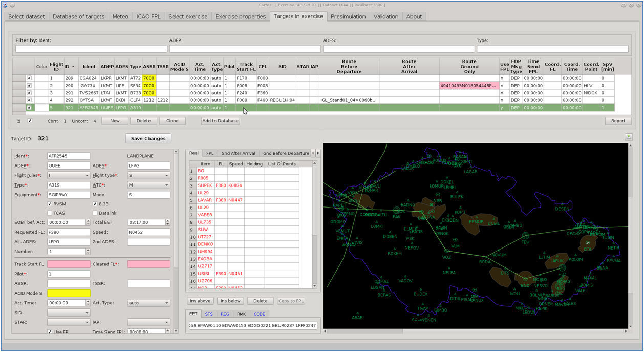Click the green collapse arrow icon above the detail panel
The width and height of the screenshot is (644, 352).
pos(628,137)
